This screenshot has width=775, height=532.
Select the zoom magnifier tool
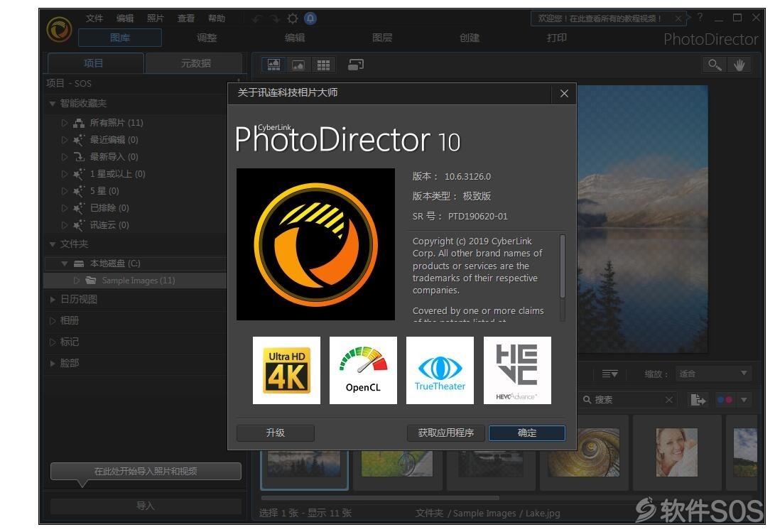715,65
